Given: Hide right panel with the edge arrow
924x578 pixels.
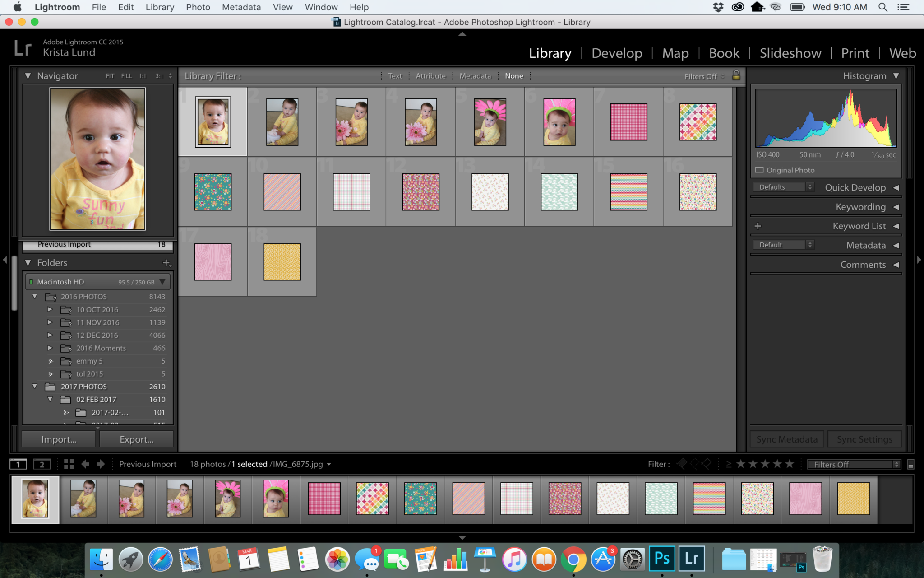Looking at the screenshot, I should point(919,260).
